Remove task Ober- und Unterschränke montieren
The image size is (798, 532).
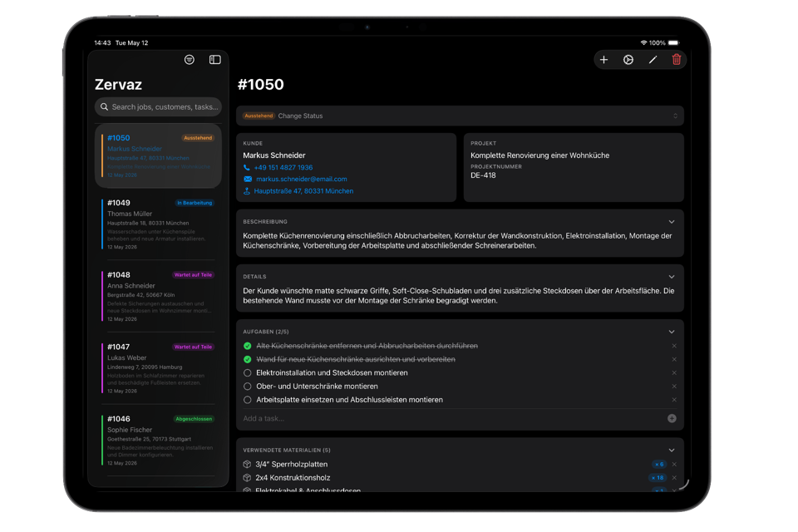(x=674, y=387)
